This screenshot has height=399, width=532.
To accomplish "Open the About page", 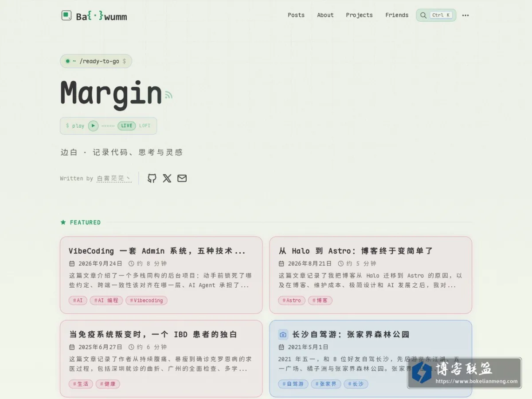I will [325, 15].
